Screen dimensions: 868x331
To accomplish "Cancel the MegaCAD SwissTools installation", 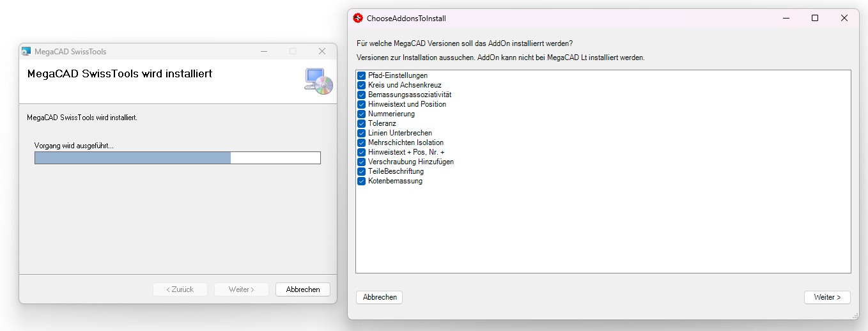I will coord(302,289).
